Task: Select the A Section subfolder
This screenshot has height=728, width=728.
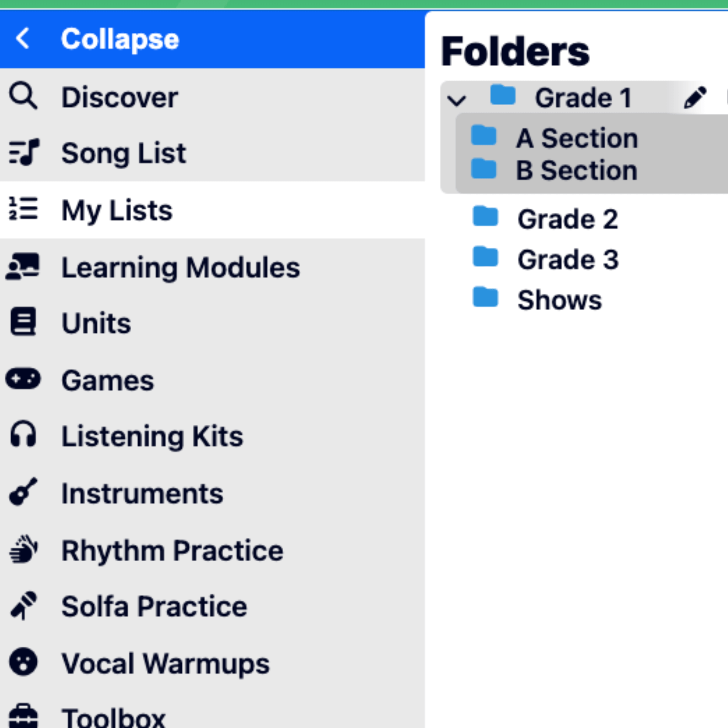Action: (x=577, y=138)
